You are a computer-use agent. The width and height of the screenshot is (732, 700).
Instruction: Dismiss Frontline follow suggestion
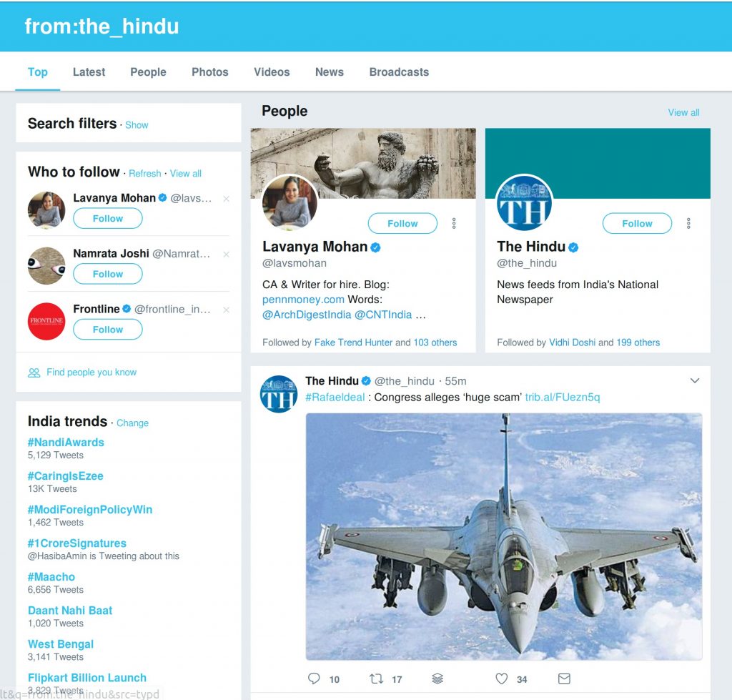227,310
